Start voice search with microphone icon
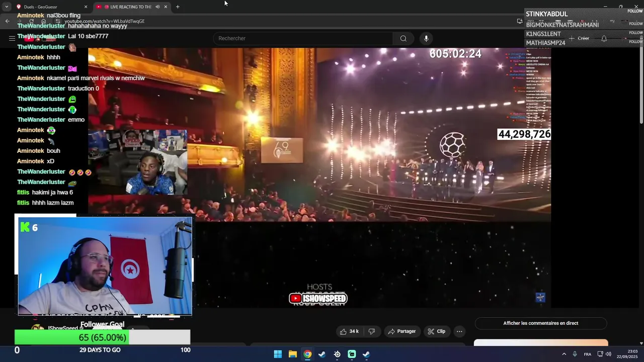The width and height of the screenshot is (644, 362). 426,38
